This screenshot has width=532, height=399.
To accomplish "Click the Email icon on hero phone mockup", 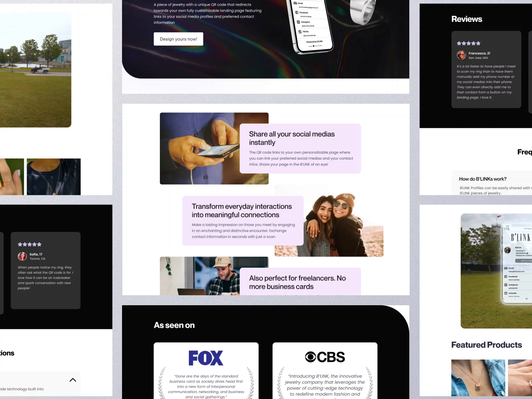I will [295, 3].
